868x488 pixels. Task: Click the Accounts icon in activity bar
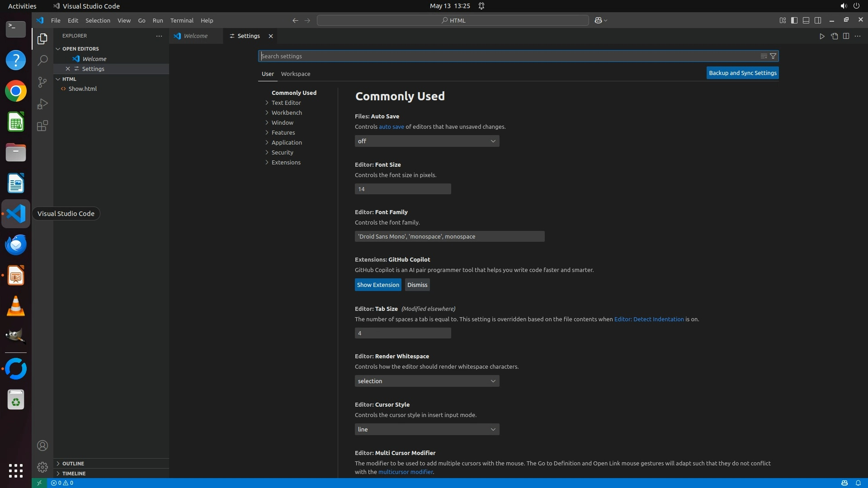coord(42,446)
